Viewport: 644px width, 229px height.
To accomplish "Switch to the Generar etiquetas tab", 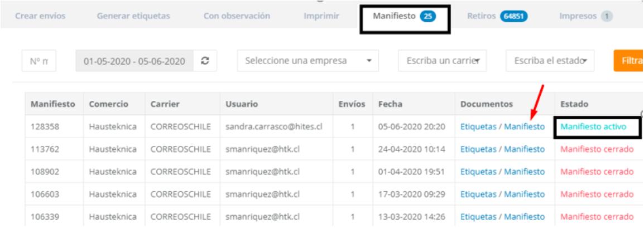I will click(x=133, y=16).
